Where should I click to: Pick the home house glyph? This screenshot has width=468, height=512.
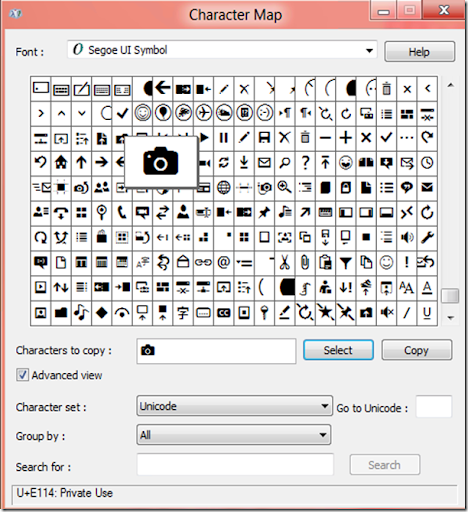(61, 163)
